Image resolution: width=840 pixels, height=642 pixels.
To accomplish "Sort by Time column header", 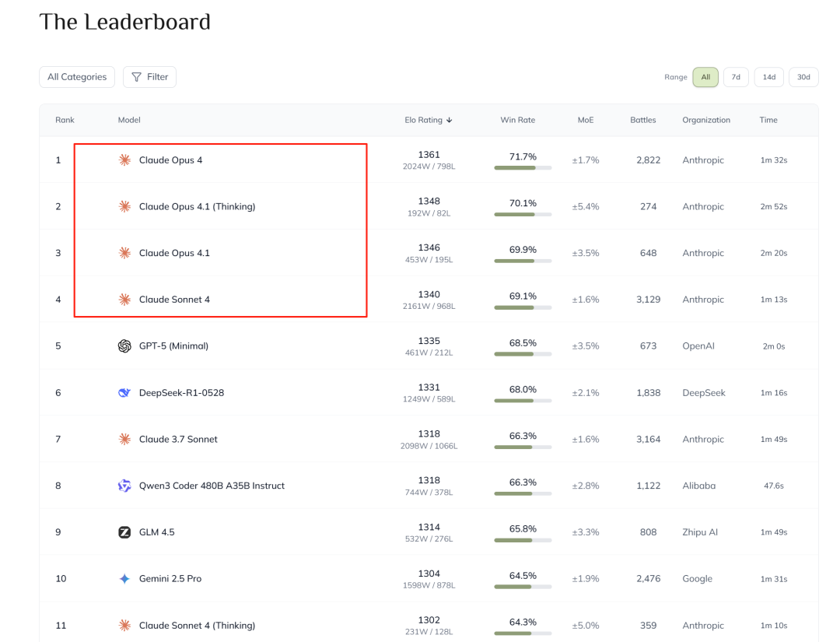I will [768, 120].
